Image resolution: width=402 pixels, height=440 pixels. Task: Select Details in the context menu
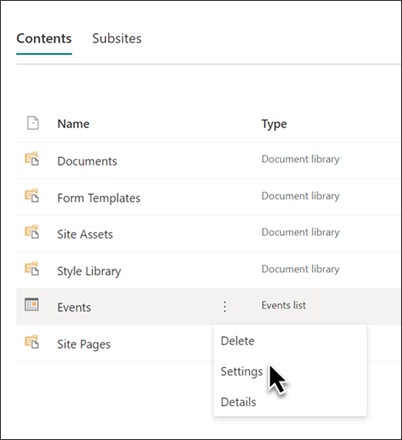pyautogui.click(x=238, y=402)
